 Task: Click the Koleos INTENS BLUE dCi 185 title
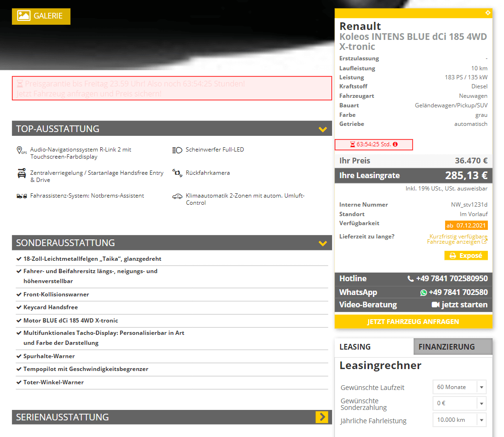(x=413, y=41)
